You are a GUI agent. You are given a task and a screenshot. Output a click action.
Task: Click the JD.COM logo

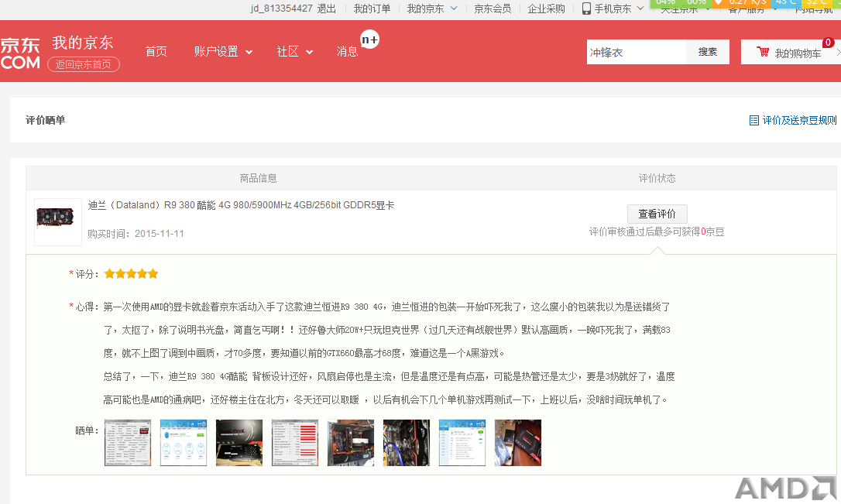(20, 53)
